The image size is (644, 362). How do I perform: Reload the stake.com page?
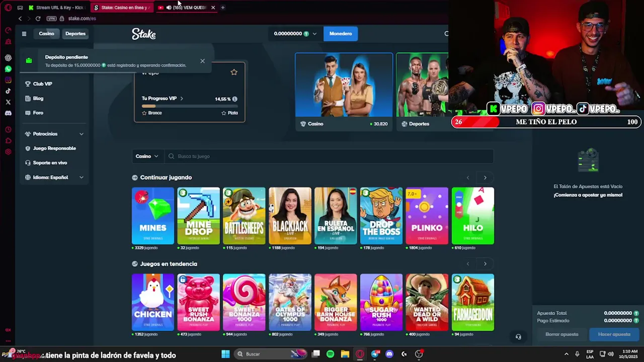(x=38, y=19)
